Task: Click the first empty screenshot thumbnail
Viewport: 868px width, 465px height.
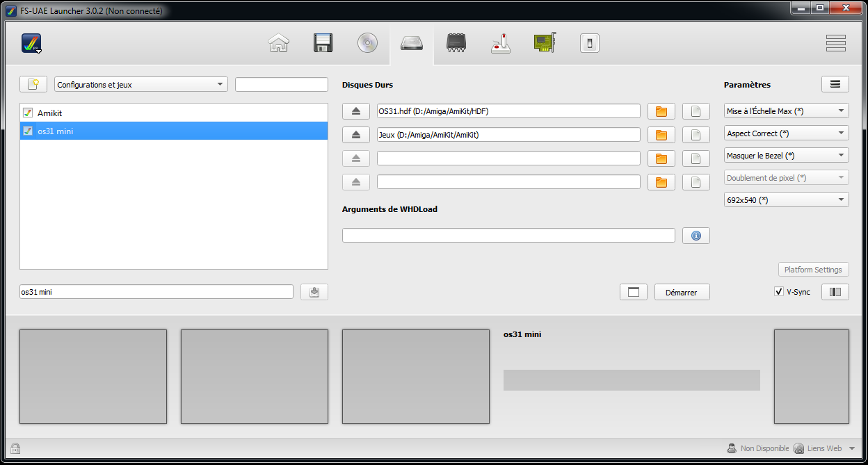Action: [93, 377]
